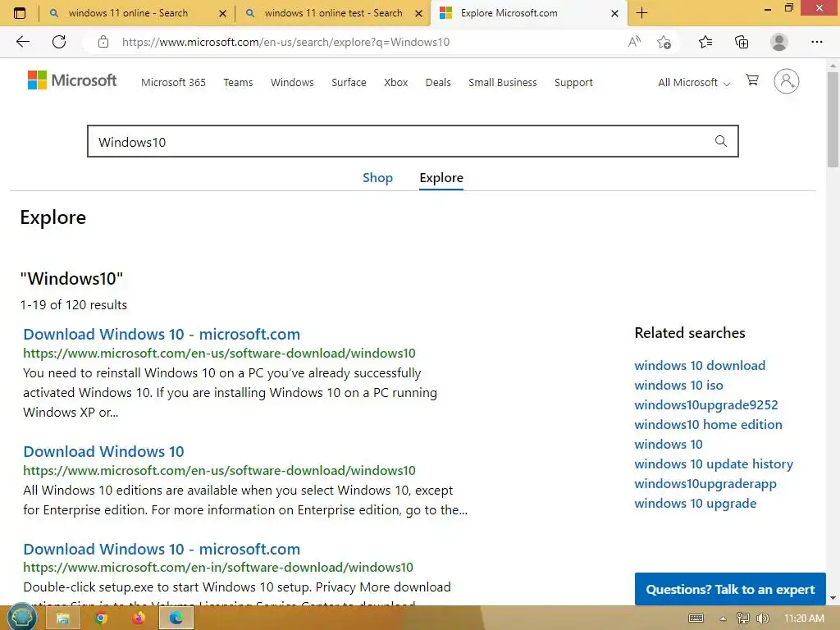Select the Explore tab

(441, 178)
